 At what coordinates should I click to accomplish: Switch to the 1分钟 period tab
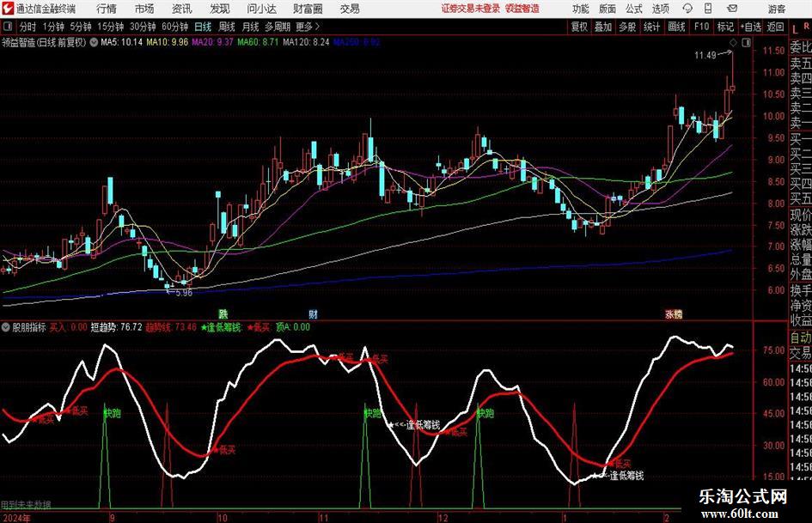tap(53, 27)
